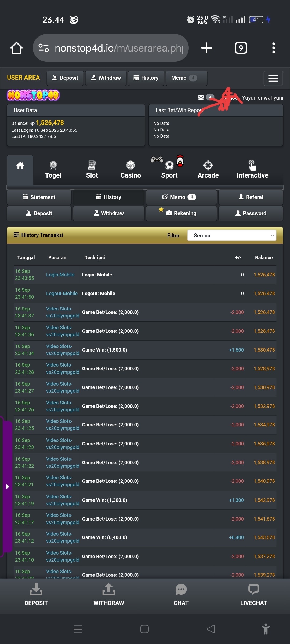Screen dimensions: 290x644
Task: Click the Login-Mobile transaction link
Action: pyautogui.click(x=60, y=275)
